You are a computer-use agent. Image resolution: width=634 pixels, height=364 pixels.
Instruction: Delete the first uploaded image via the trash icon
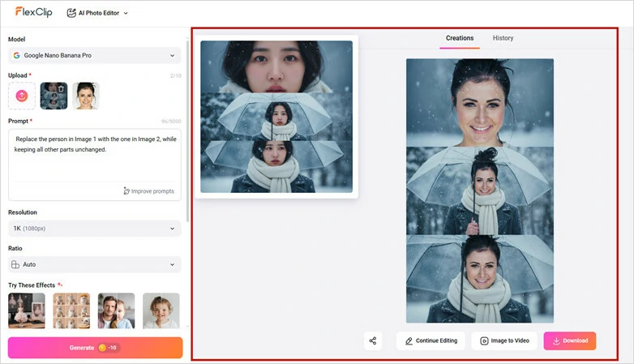[61, 88]
